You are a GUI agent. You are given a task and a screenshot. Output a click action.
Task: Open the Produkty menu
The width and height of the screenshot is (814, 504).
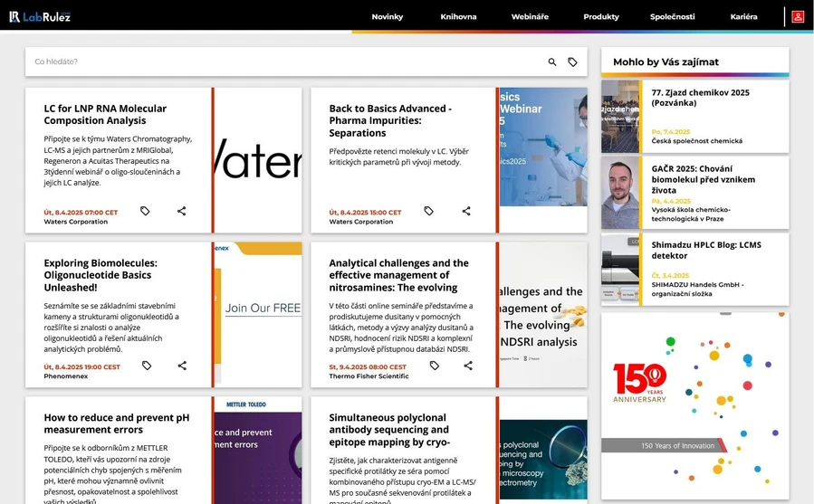[x=601, y=16]
